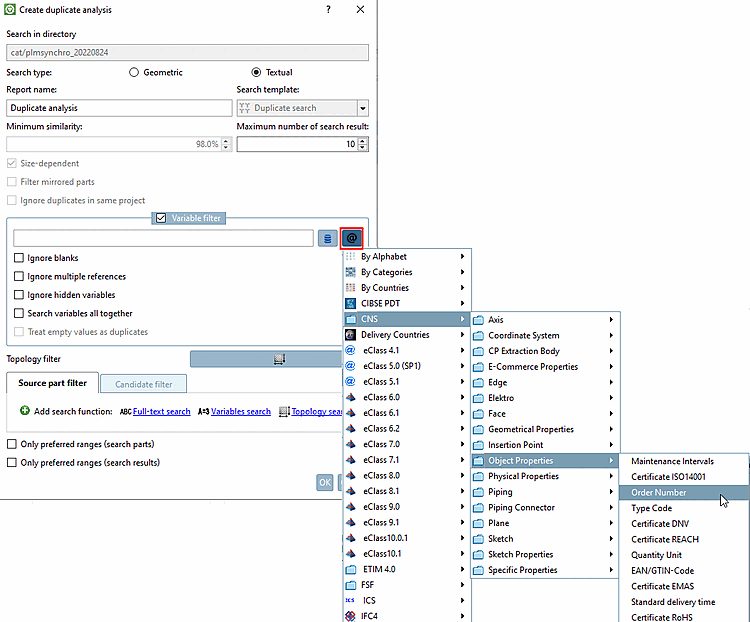750x622 pixels.
Task: Click the CIBSE PDT icon
Action: [x=351, y=303]
